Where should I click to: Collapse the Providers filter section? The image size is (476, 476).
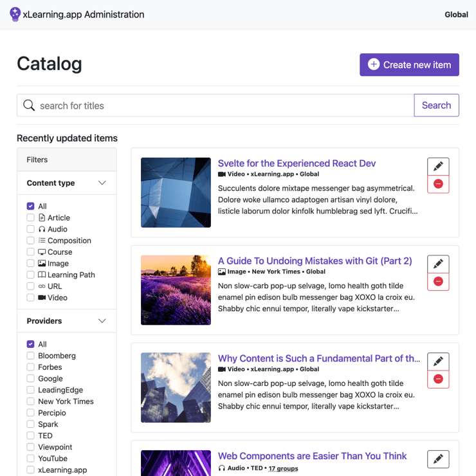(67, 321)
